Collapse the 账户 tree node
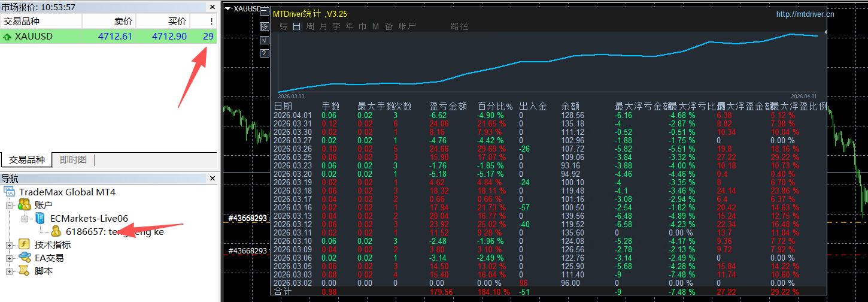Image resolution: width=868 pixels, height=302 pixels. click(10, 205)
